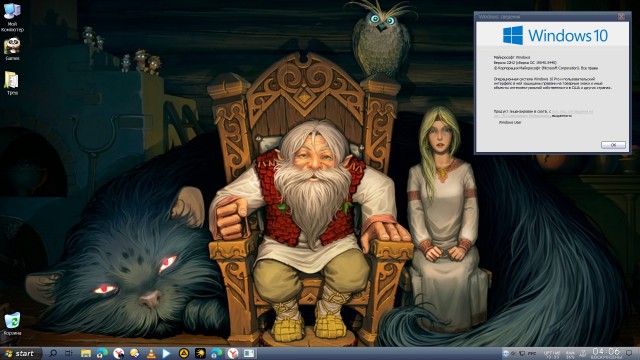This screenshot has width=640, height=360.
Task: Click the UPTIME gadget in the taskbar
Action: tap(552, 354)
